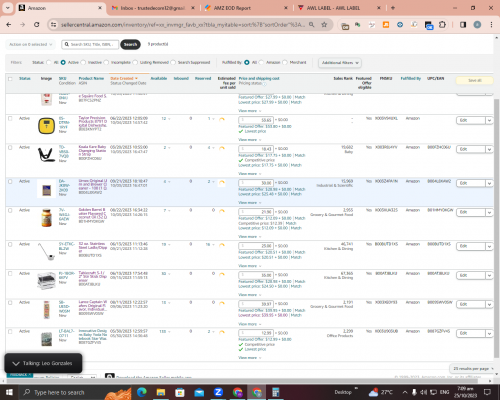Open the 25 results per page dropdown

[x=473, y=368]
